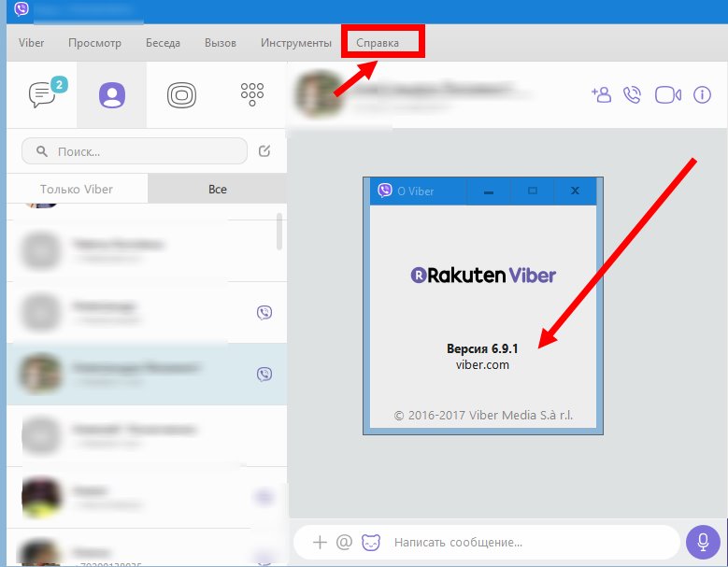The height and width of the screenshot is (567, 728).
Task: Start a voice call with header phone icon
Action: 632,95
